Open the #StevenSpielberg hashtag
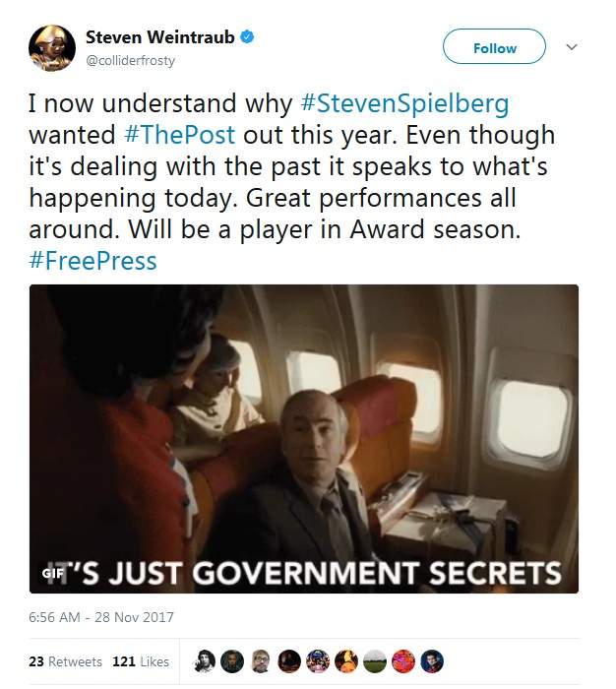616x689 pixels. [x=404, y=103]
